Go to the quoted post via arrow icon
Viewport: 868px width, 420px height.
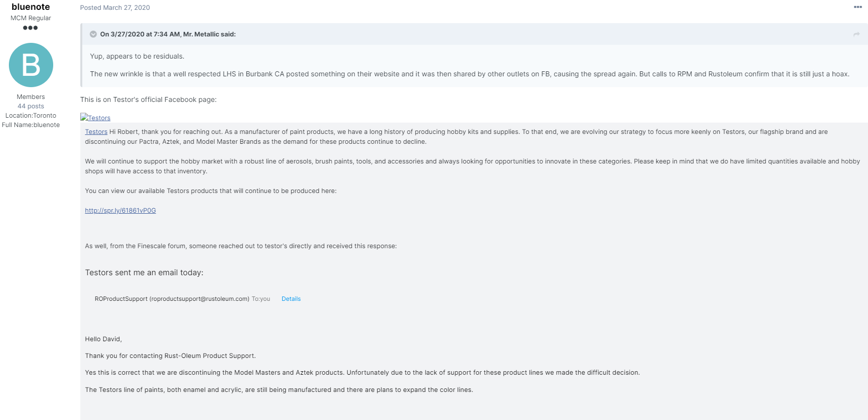[856, 34]
